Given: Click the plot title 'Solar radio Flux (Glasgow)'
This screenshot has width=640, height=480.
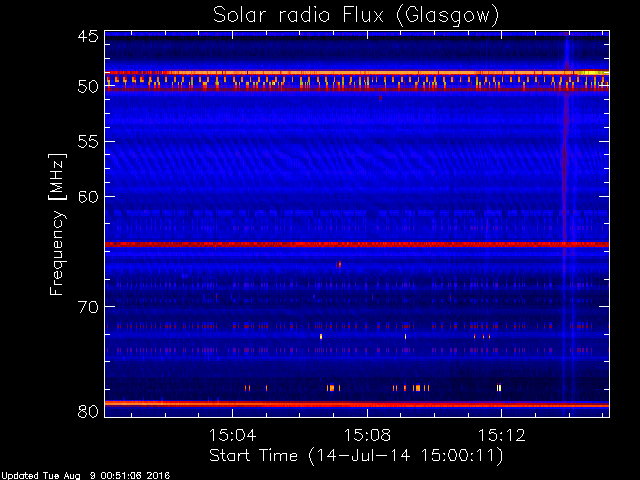Looking at the screenshot, I should coord(356,16).
